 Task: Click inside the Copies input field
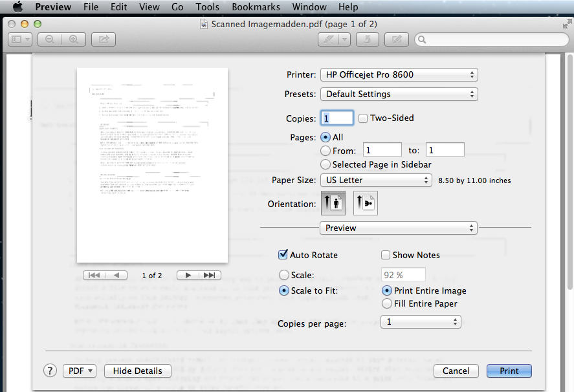click(337, 118)
